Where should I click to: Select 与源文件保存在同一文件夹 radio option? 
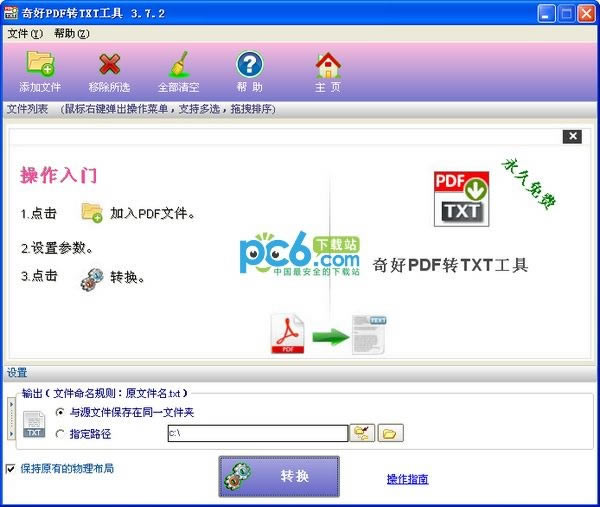(x=60, y=412)
